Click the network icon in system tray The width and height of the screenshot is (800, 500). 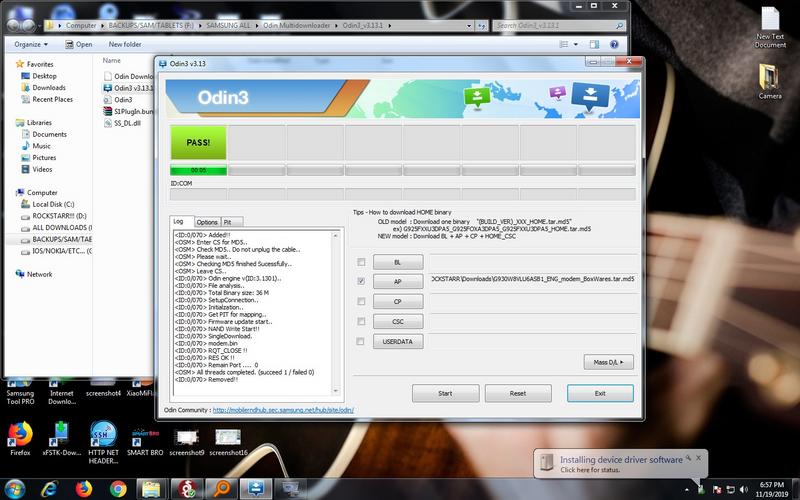[x=730, y=489]
